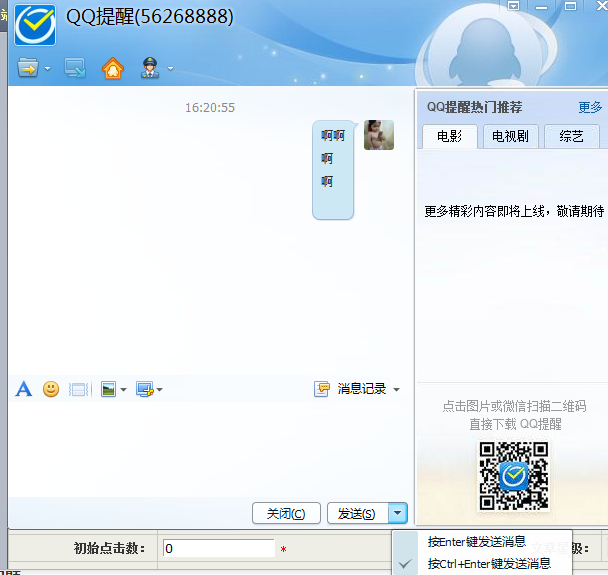Toggle the send options dropdown arrow
This screenshot has height=575, width=608.
click(x=397, y=513)
